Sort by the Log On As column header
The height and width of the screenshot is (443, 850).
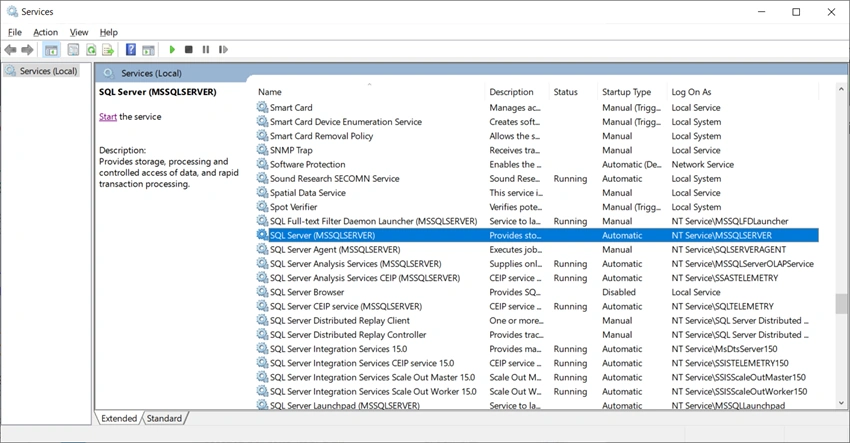click(x=743, y=92)
